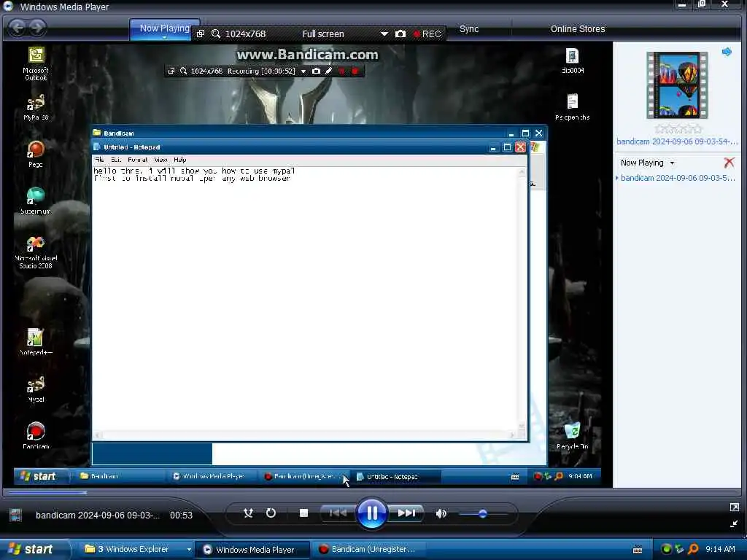This screenshot has height=560, width=747.
Task: Choose Full screen in the Bandicam bar
Action: [323, 34]
